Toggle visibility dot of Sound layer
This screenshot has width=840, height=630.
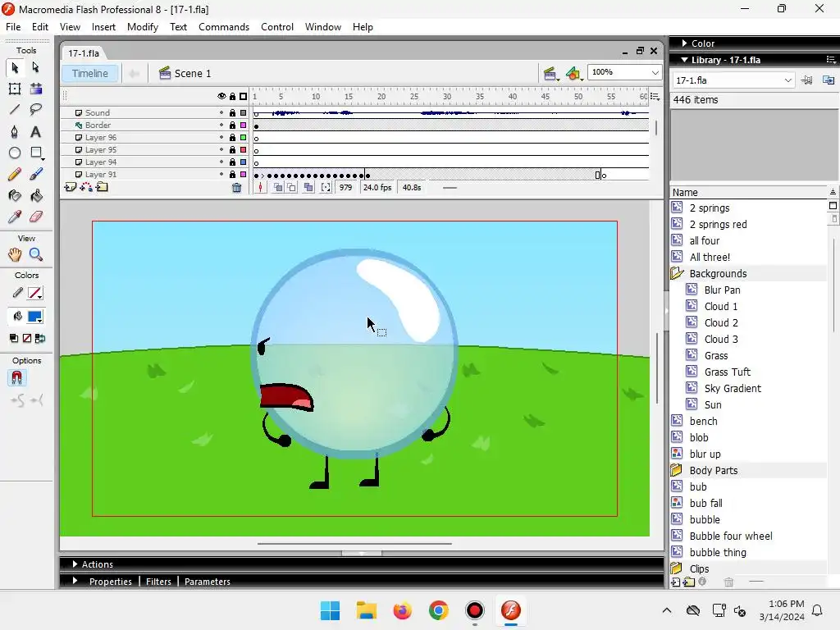[221, 112]
